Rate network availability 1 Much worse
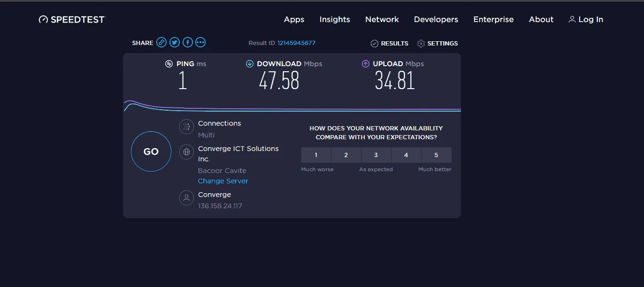Viewport: 644px width, 287px height. coord(316,155)
